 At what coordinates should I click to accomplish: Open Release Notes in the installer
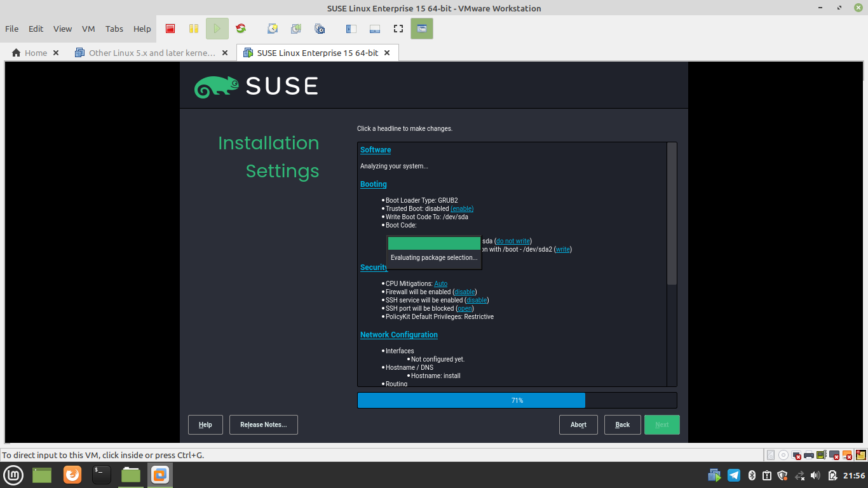264,424
